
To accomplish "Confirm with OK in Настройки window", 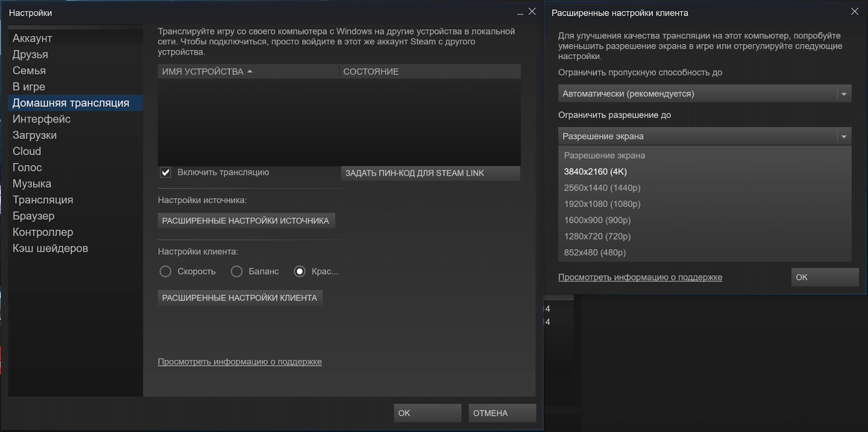I will click(427, 413).
